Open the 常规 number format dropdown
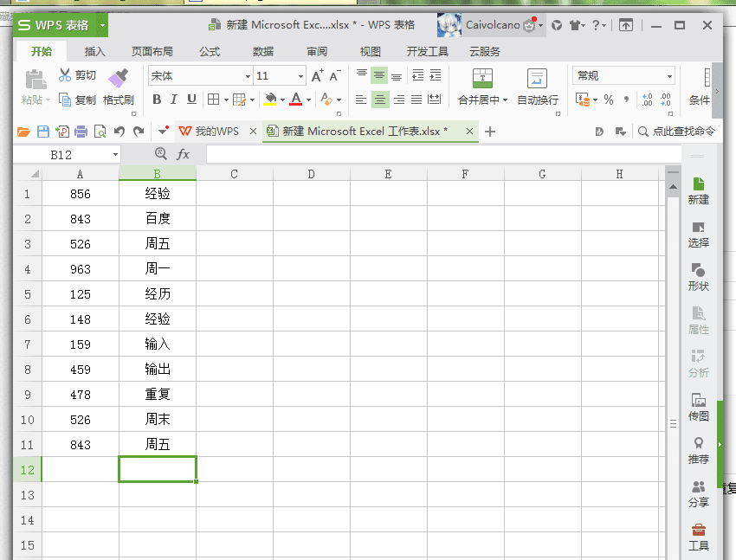The image size is (736, 560). (x=669, y=76)
